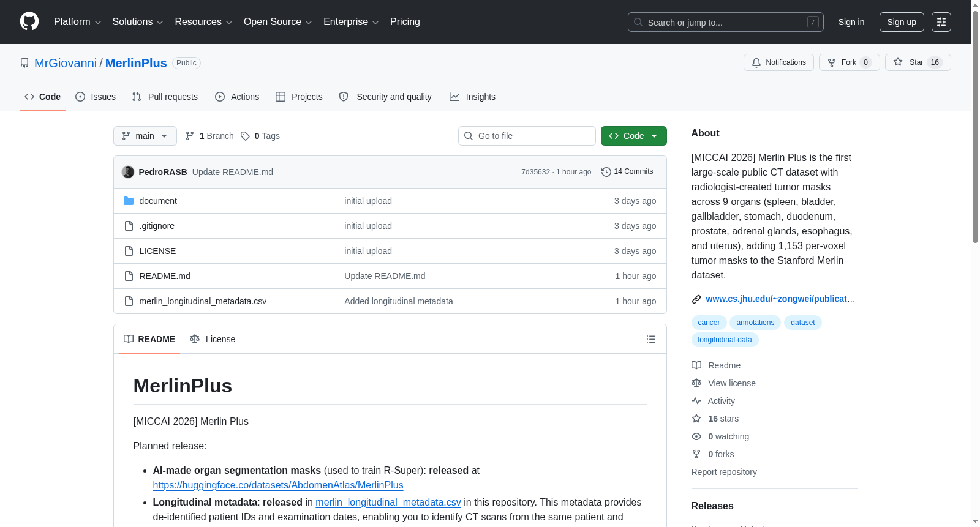Image resolution: width=980 pixels, height=527 pixels.
Task: Open the MrGiovanni owner profile
Action: pos(66,63)
